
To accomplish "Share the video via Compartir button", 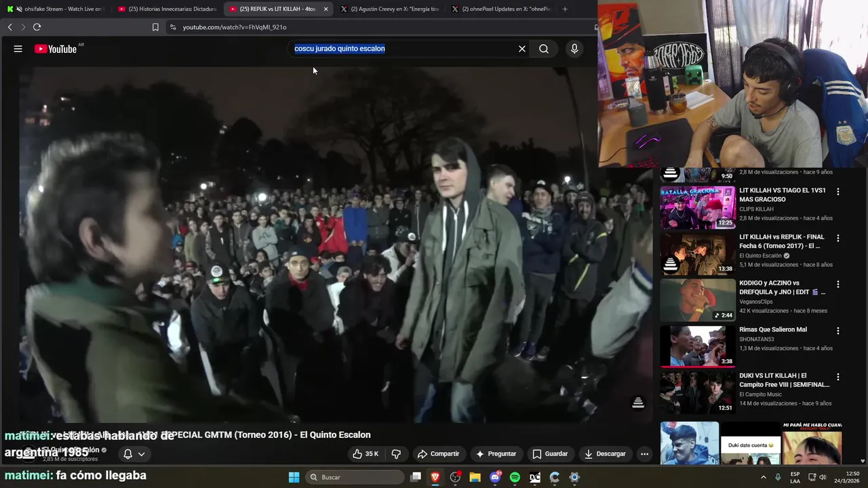I will click(439, 454).
